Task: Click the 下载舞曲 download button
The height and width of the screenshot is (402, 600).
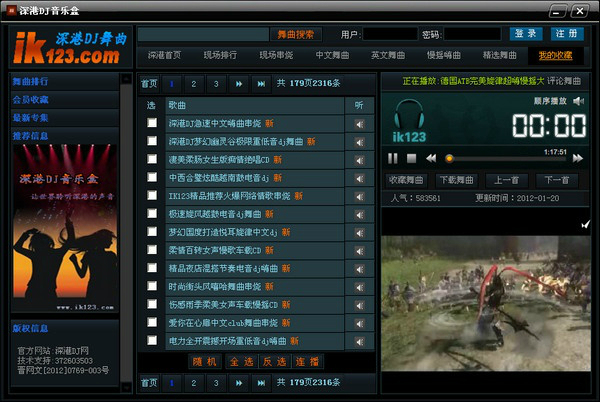Action: 457,180
